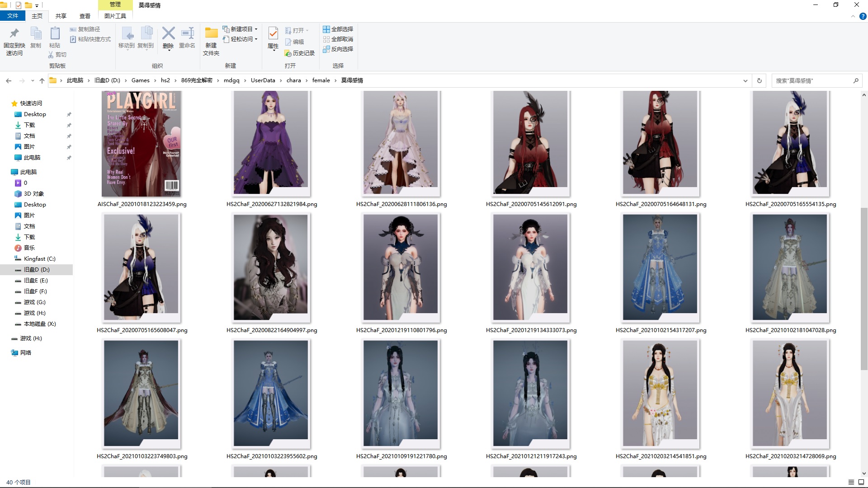Switch to details view icon in status bar

pos(851,482)
